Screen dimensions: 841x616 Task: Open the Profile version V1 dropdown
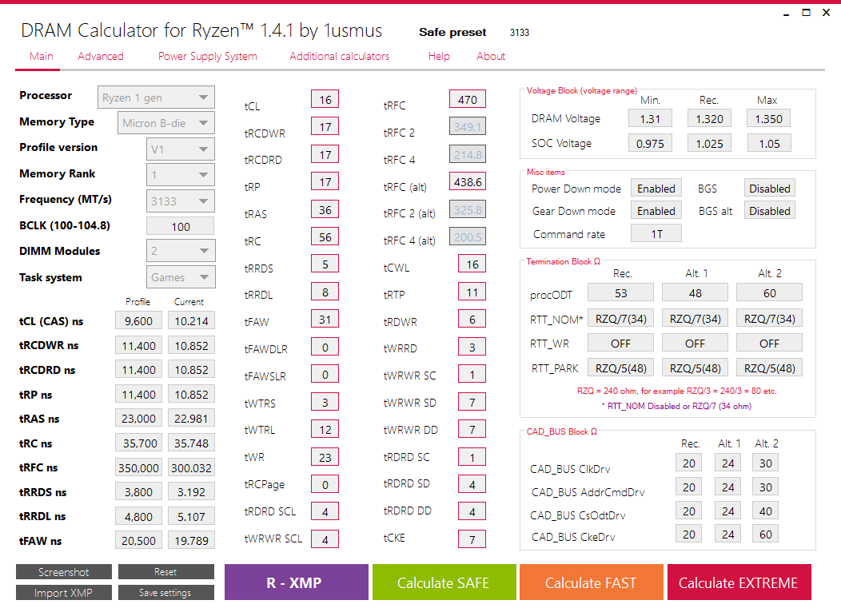pyautogui.click(x=180, y=149)
